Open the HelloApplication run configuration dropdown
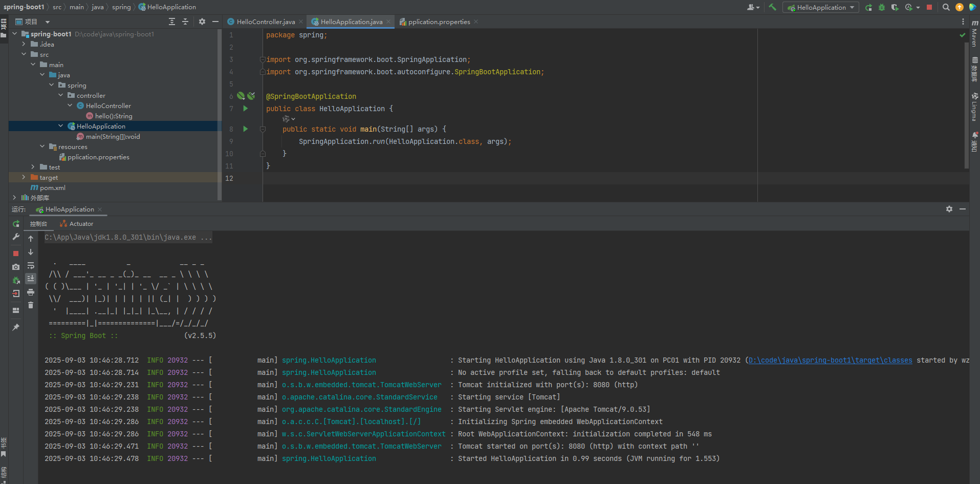The height and width of the screenshot is (484, 980). [821, 7]
